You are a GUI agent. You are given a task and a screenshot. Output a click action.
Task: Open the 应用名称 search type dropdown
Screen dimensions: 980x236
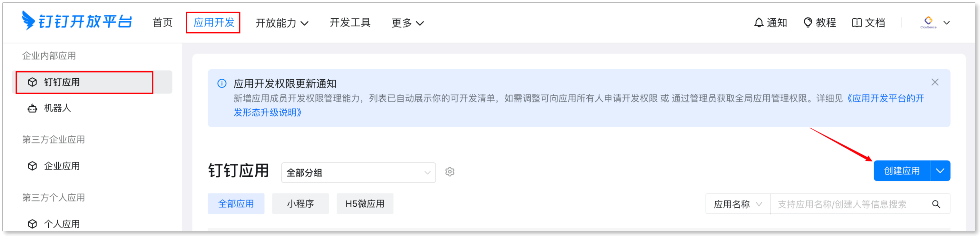[x=737, y=204]
